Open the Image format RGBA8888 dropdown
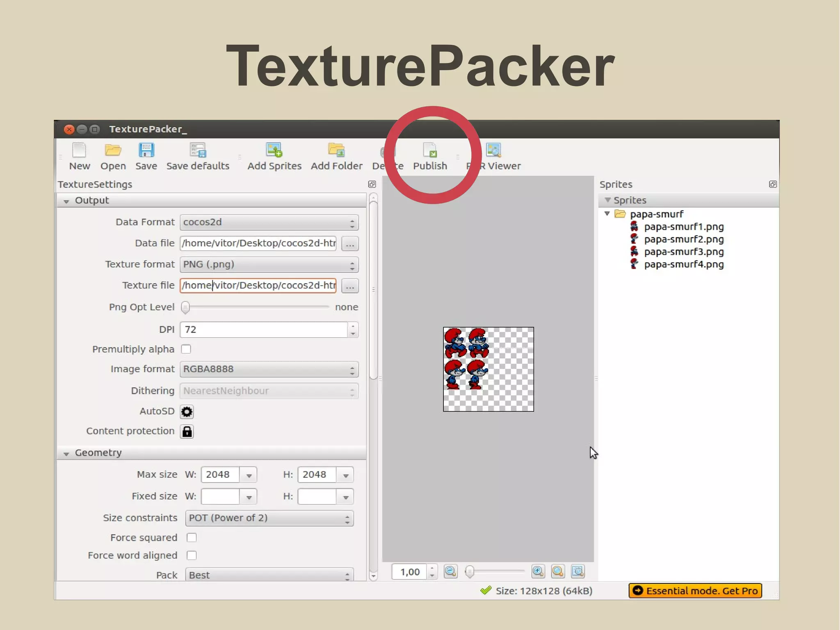This screenshot has height=630, width=840. (x=269, y=369)
